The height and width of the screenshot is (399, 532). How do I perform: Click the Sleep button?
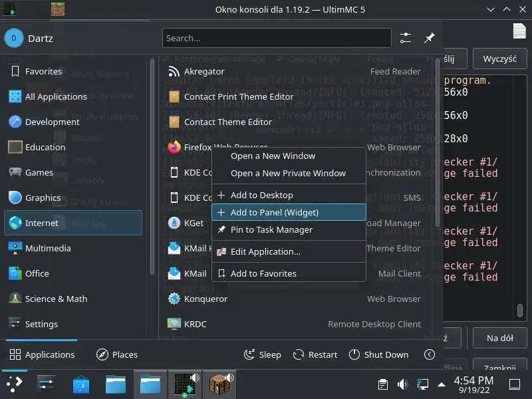[x=262, y=354]
